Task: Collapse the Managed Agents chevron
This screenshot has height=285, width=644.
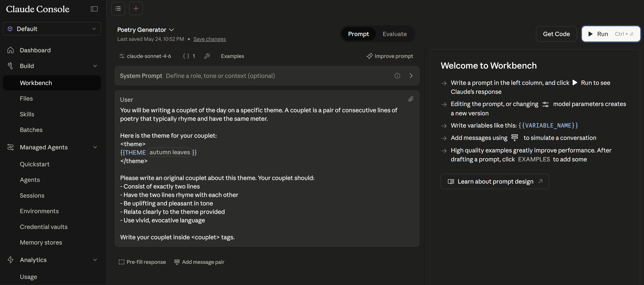Action: coord(95,147)
